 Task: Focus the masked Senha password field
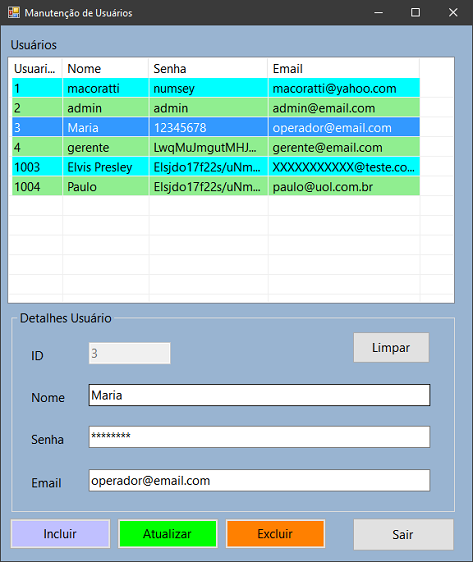259,437
